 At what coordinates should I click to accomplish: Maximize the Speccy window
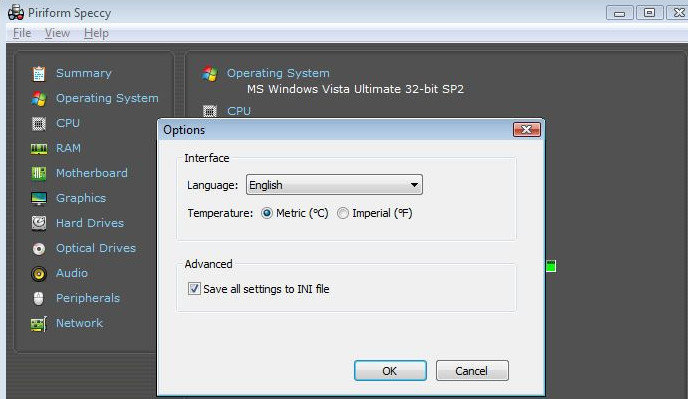point(649,13)
